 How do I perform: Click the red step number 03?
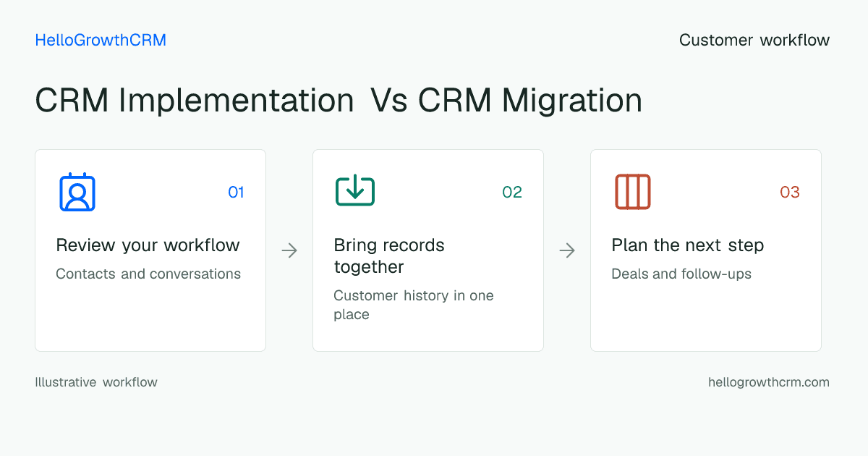click(790, 193)
